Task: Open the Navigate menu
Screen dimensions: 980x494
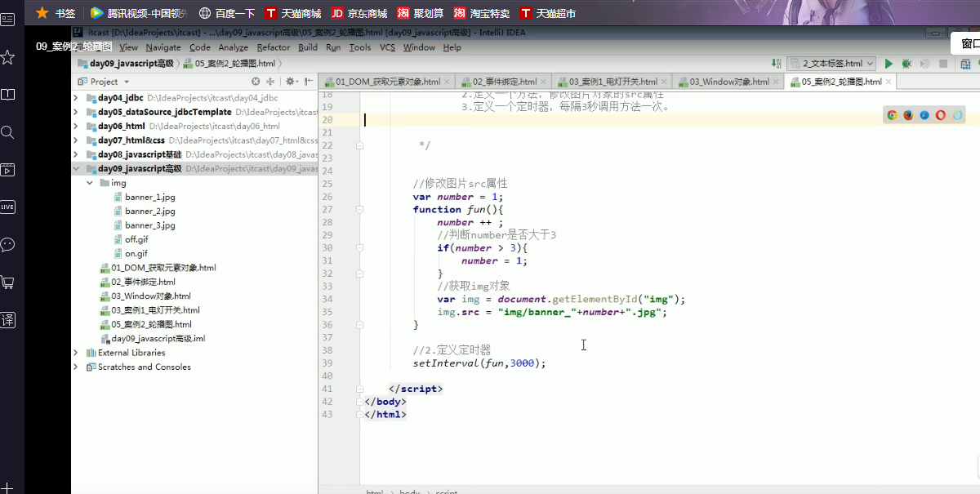Action: pyautogui.click(x=163, y=47)
